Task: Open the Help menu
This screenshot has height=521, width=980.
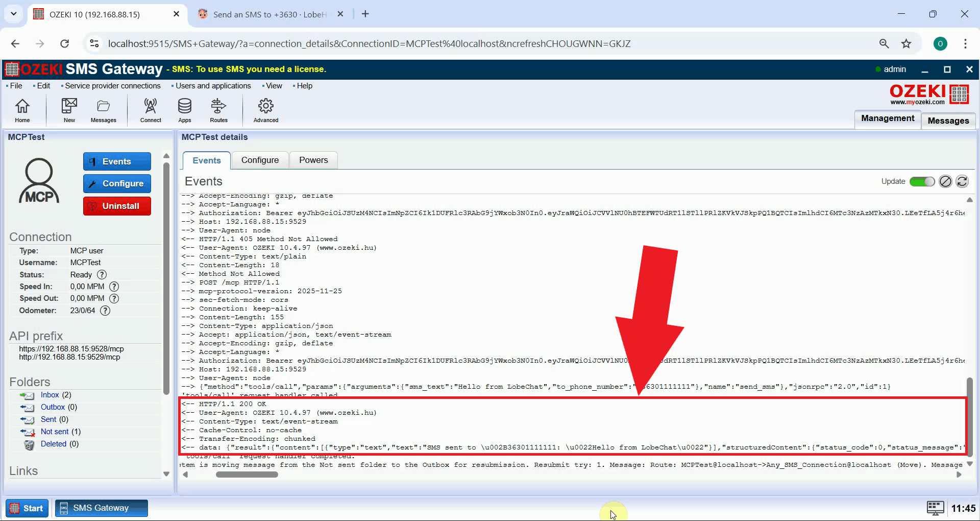Action: pyautogui.click(x=304, y=86)
